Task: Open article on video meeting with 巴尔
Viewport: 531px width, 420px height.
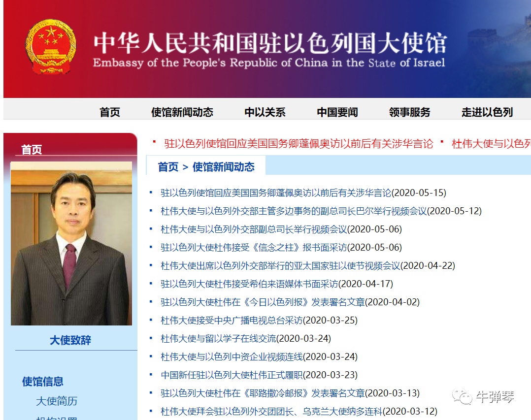Action: pyautogui.click(x=321, y=211)
